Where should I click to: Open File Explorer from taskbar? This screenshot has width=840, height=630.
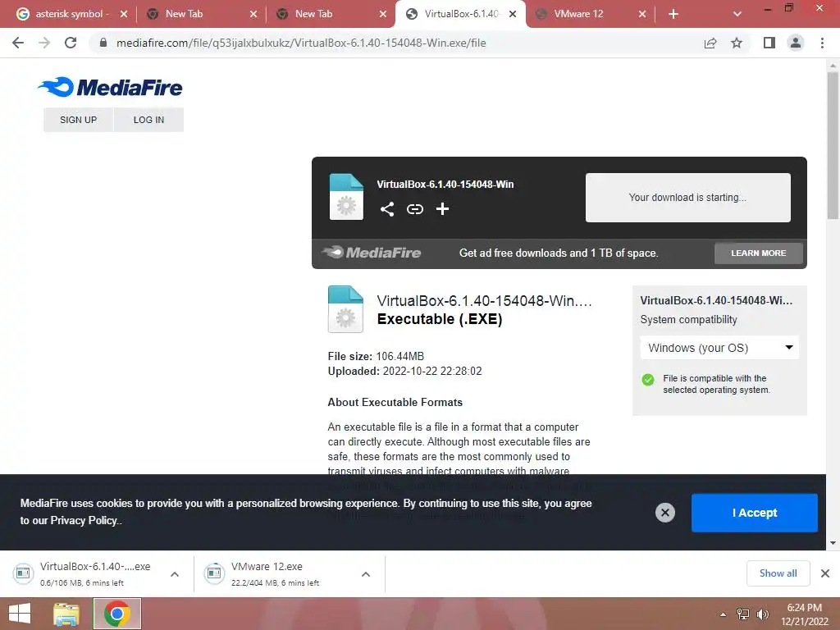pyautogui.click(x=66, y=614)
